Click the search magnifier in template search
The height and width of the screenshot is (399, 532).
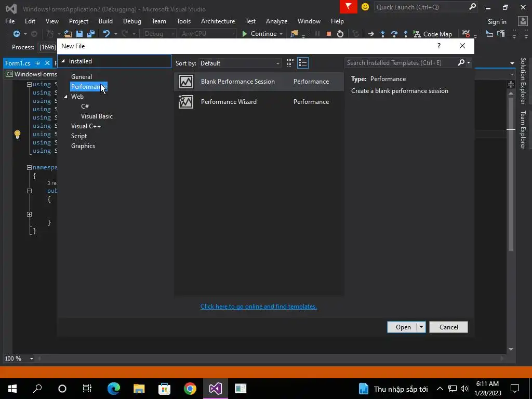tap(461, 62)
